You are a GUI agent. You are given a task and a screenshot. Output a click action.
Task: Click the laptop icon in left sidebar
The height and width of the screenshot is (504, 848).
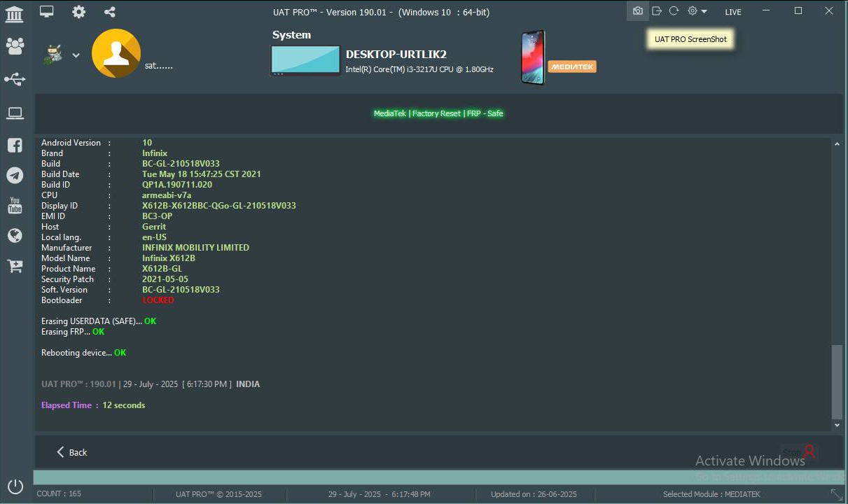pos(15,113)
